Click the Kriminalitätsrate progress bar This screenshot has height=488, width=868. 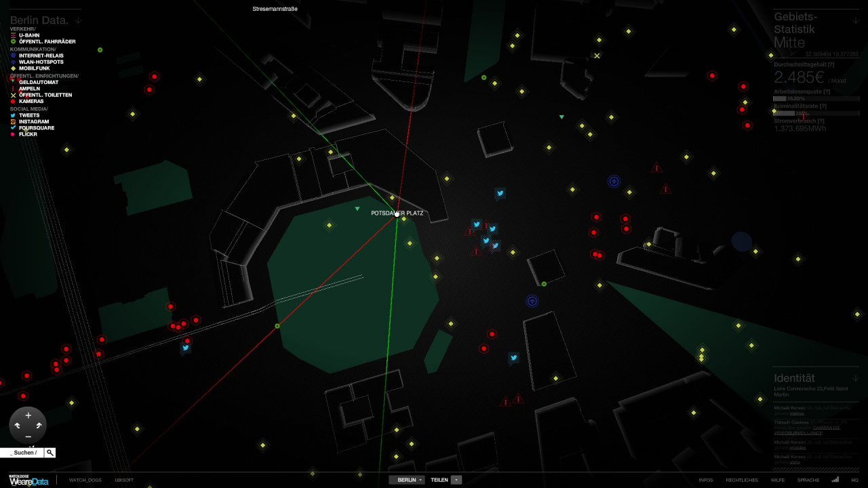(x=816, y=113)
